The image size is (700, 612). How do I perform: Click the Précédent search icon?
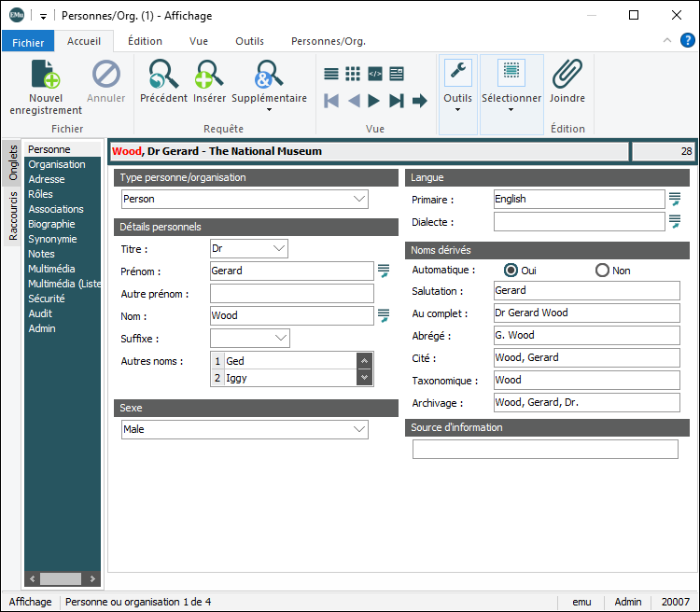tap(163, 74)
